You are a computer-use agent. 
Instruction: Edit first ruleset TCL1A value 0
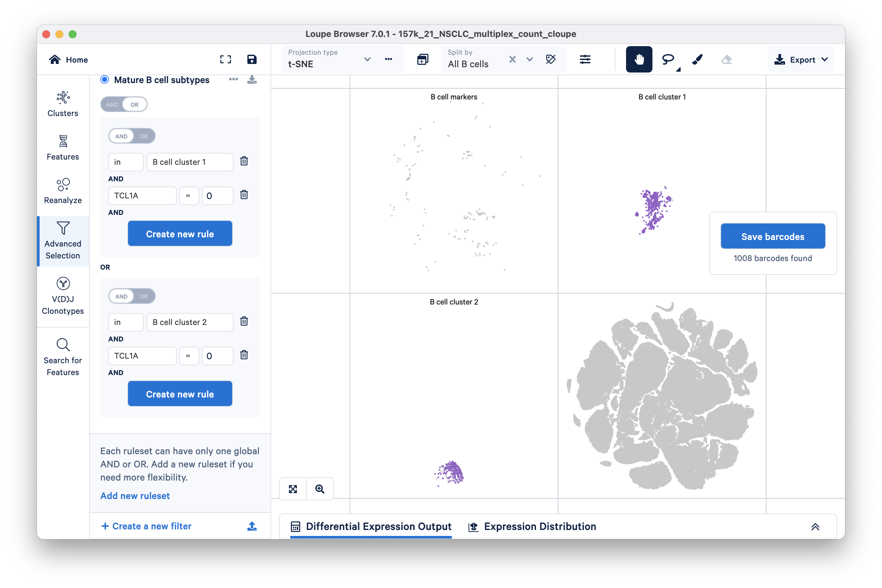(217, 195)
